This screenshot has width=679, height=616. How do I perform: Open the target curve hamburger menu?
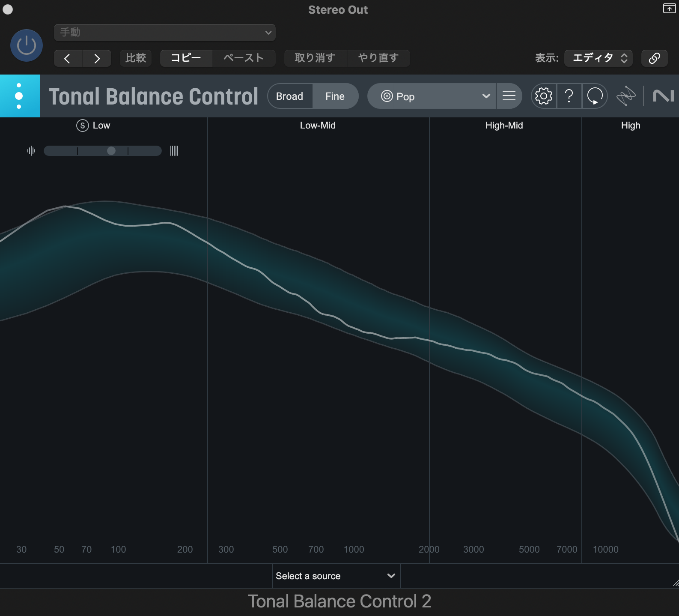point(509,96)
